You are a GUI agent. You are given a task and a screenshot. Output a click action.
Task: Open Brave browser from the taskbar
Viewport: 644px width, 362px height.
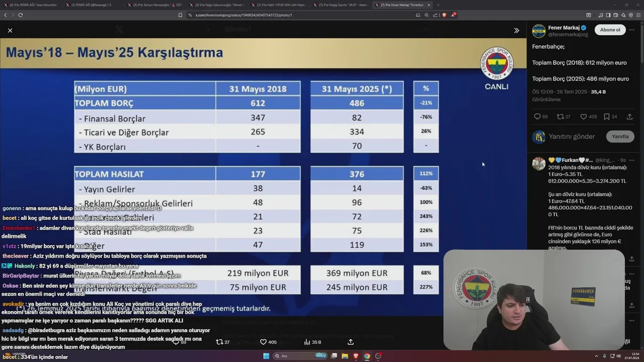(x=356, y=356)
